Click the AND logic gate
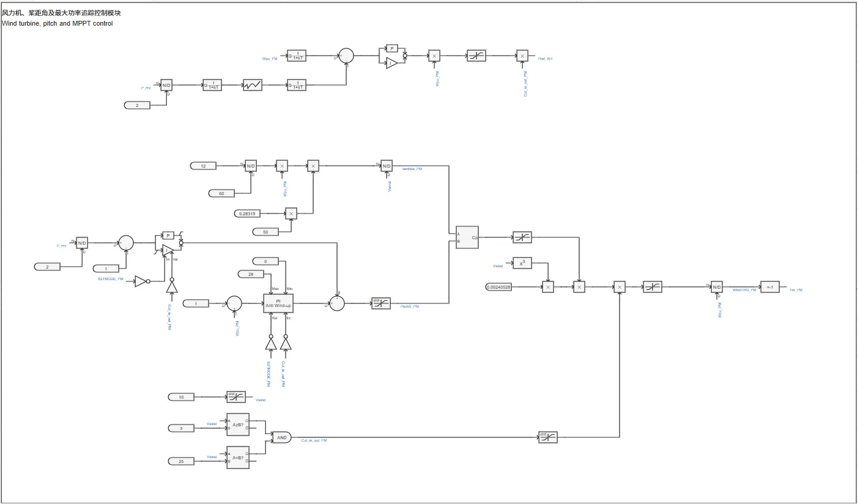Screen dimensions: 858x504 281,437
